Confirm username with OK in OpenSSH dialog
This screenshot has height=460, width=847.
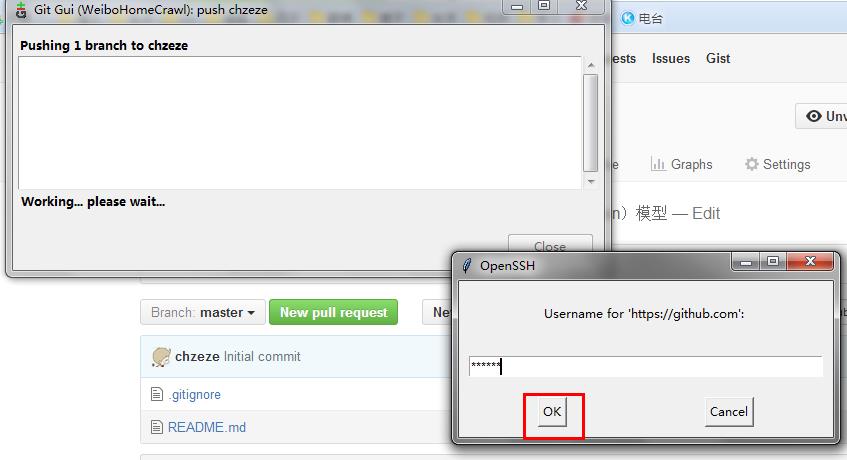[552, 412]
